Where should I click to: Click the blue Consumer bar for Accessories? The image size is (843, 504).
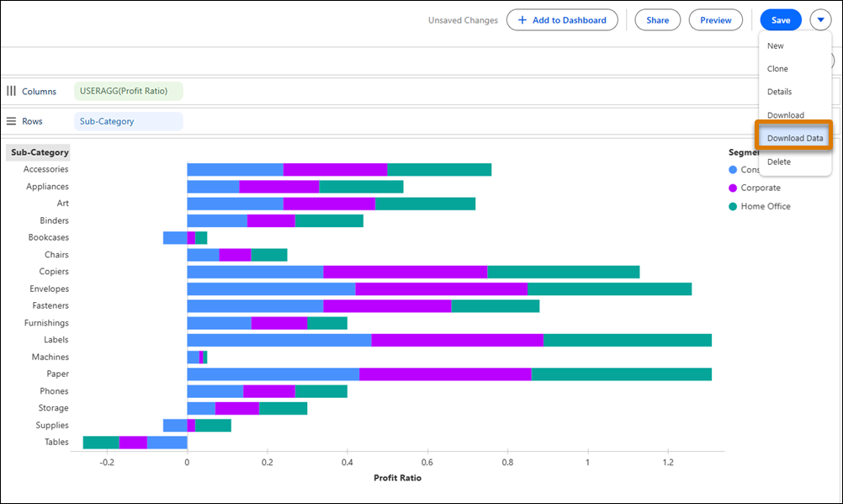point(235,169)
